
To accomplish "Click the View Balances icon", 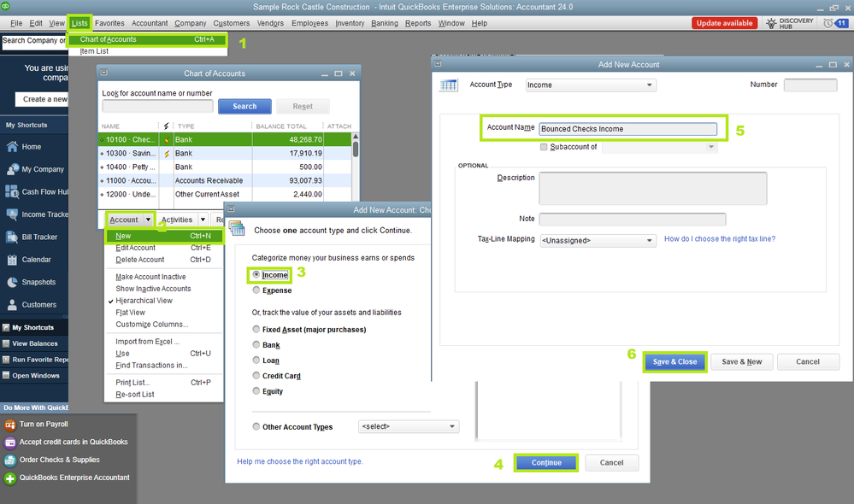I will pos(6,343).
